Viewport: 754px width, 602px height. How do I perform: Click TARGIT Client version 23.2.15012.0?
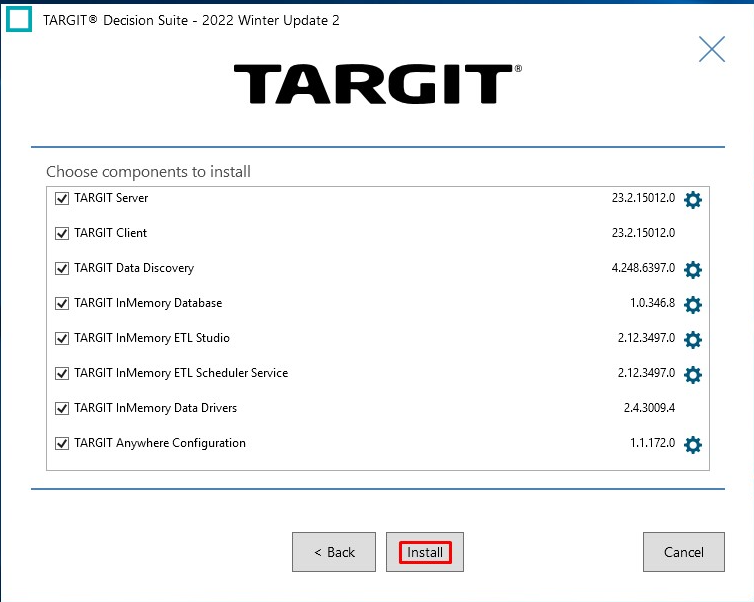[643, 233]
